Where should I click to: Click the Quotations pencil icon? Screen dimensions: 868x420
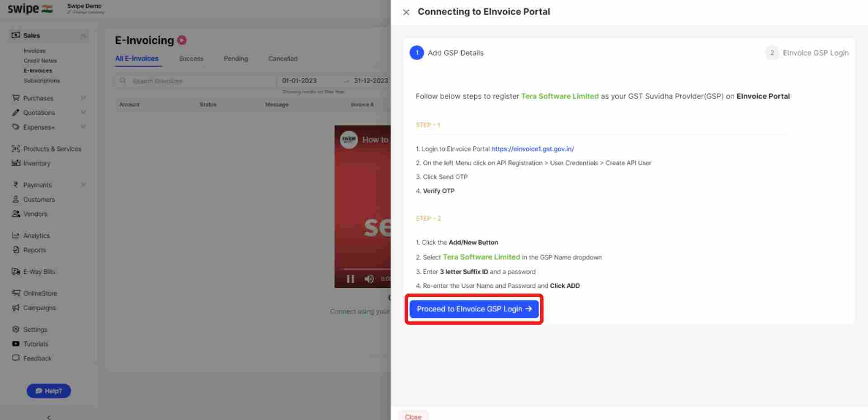click(x=16, y=112)
